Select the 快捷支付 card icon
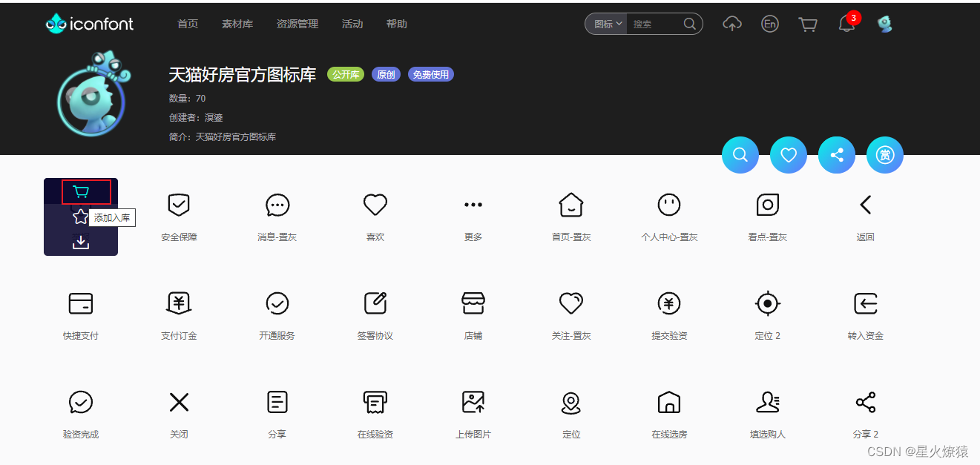The height and width of the screenshot is (465, 980). [x=81, y=303]
